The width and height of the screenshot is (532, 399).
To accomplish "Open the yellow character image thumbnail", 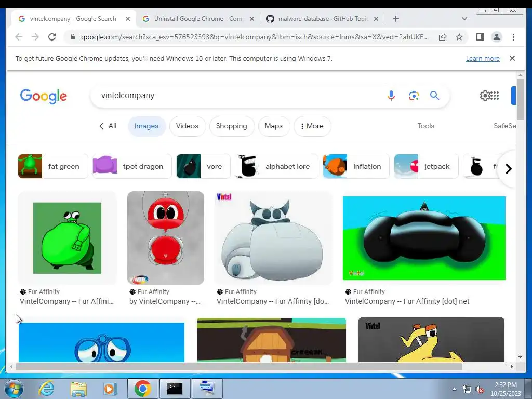I will point(431,340).
